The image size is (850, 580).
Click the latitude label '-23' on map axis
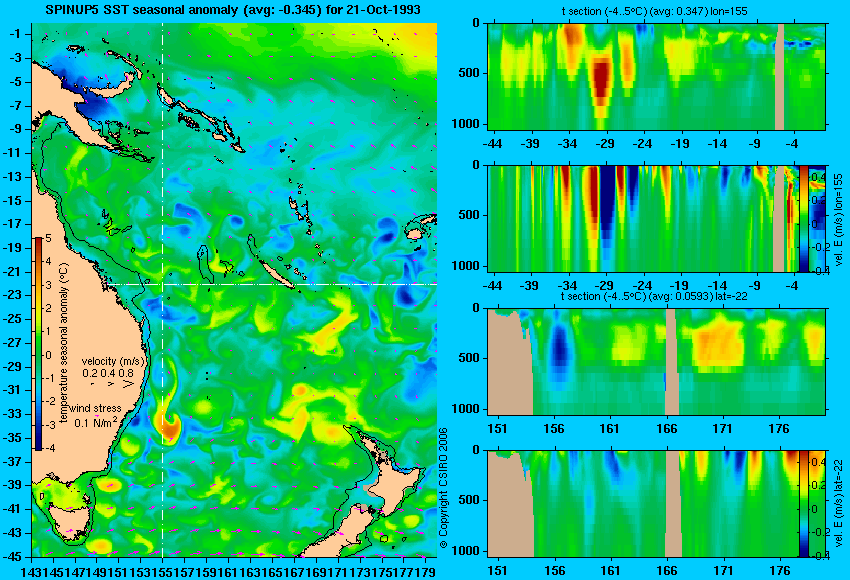click(12, 295)
